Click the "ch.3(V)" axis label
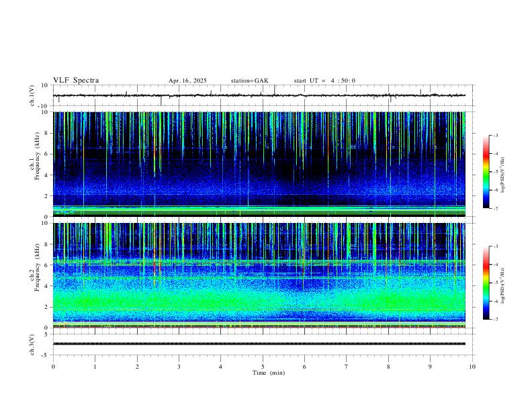 (x=32, y=345)
